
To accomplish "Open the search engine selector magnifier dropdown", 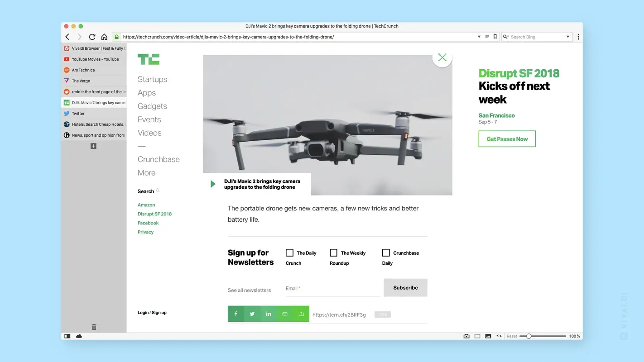I will (506, 37).
